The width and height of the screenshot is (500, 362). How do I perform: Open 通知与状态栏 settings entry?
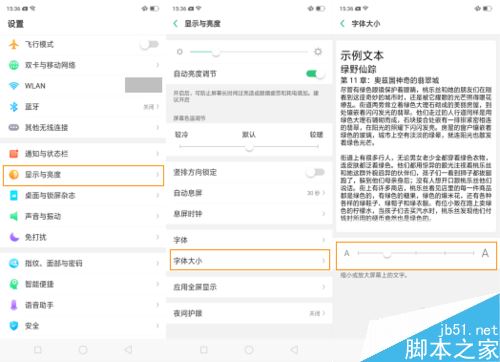point(83,154)
